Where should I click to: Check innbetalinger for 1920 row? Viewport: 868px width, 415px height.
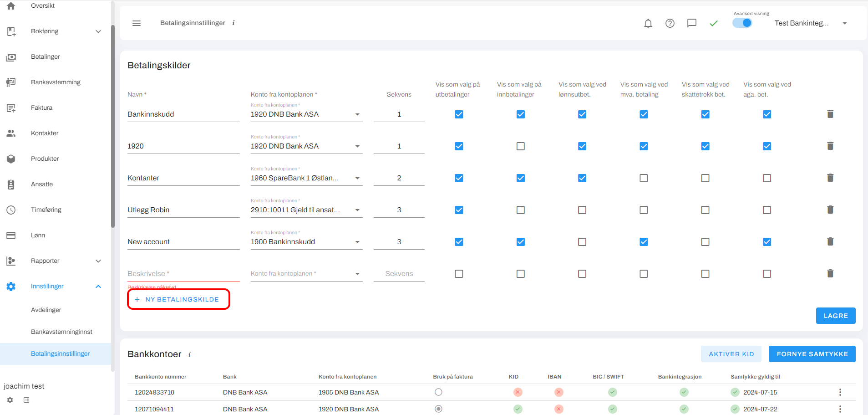[521, 146]
